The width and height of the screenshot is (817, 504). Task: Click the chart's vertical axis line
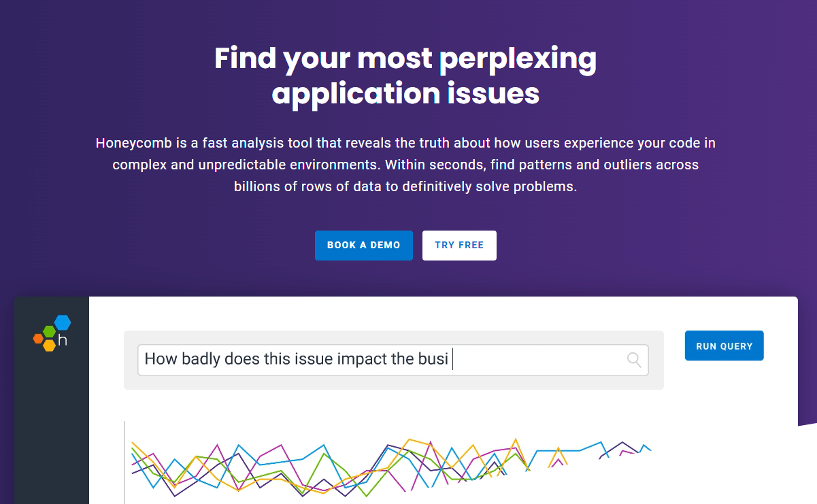[x=124, y=463]
